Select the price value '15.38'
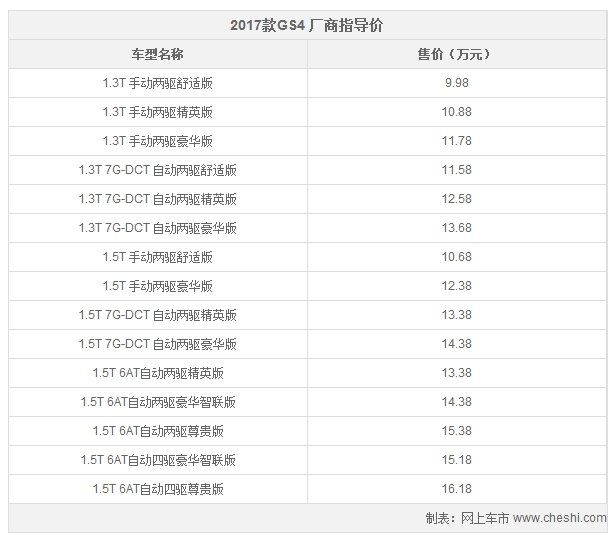This screenshot has height=535, width=612. click(x=457, y=431)
